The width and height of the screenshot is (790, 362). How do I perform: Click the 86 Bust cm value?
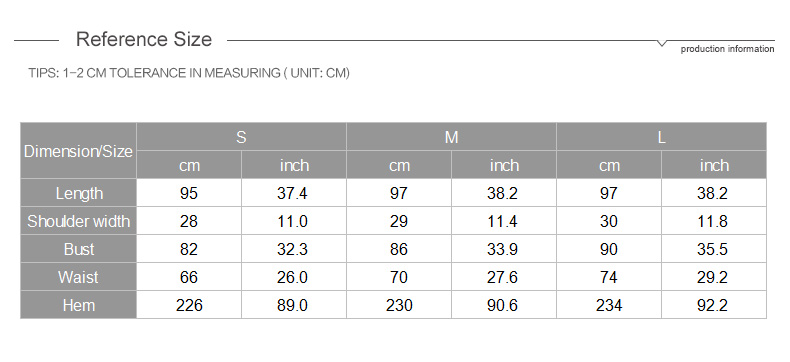pyautogui.click(x=399, y=249)
